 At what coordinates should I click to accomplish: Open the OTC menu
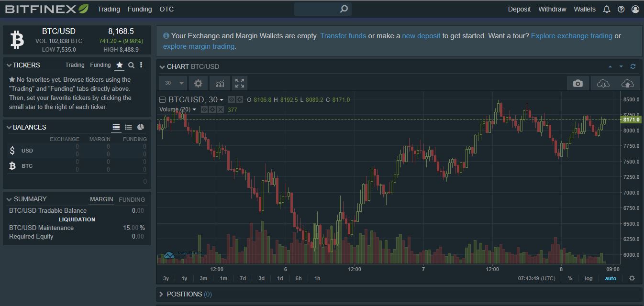[167, 9]
